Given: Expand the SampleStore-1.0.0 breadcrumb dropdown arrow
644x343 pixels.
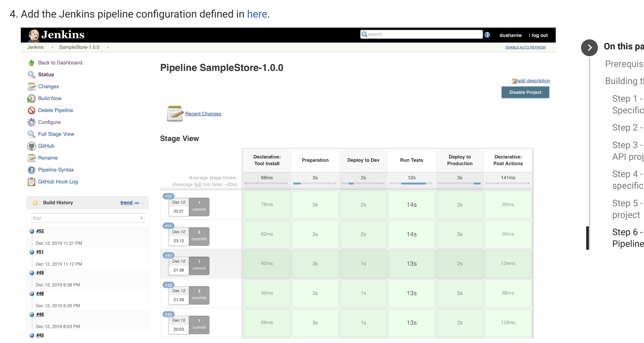Looking at the screenshot, I should click(108, 47).
